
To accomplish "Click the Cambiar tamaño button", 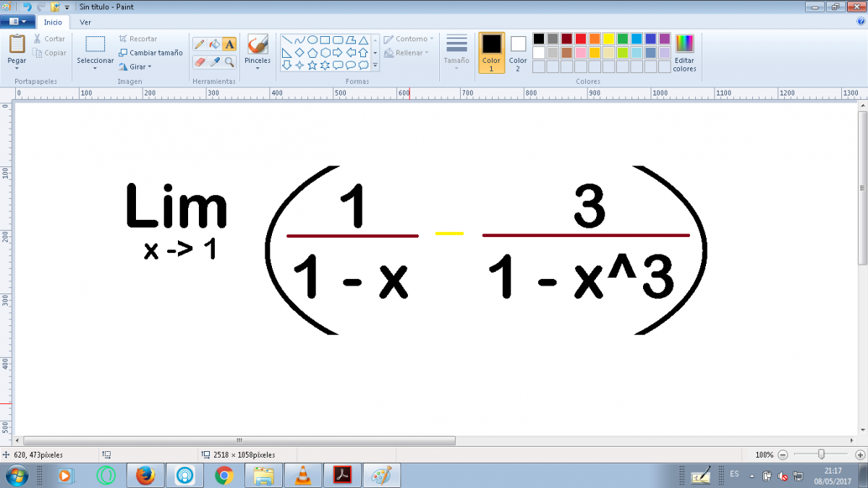I will tap(150, 53).
